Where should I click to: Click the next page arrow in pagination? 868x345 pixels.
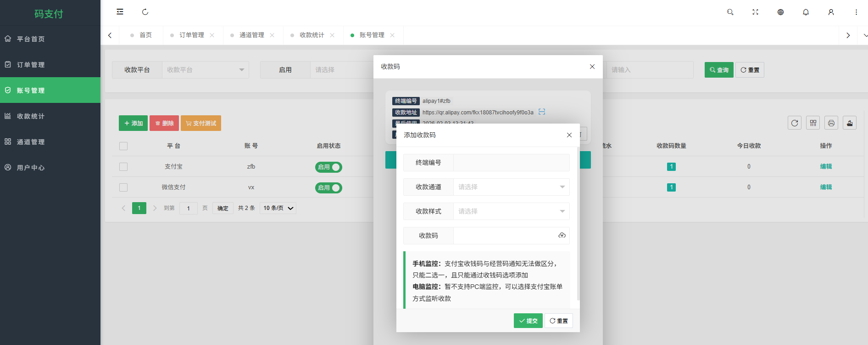pyautogui.click(x=155, y=208)
